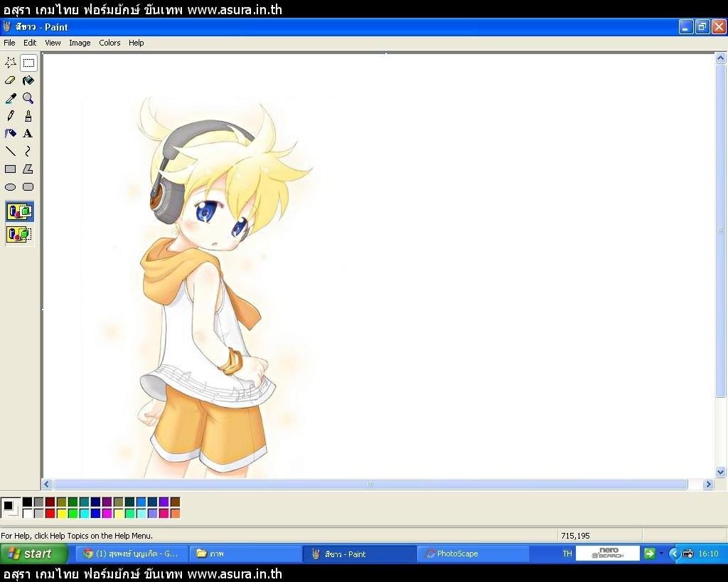Open the Help menu
Viewport: 728px width, 582px height.
(x=136, y=43)
